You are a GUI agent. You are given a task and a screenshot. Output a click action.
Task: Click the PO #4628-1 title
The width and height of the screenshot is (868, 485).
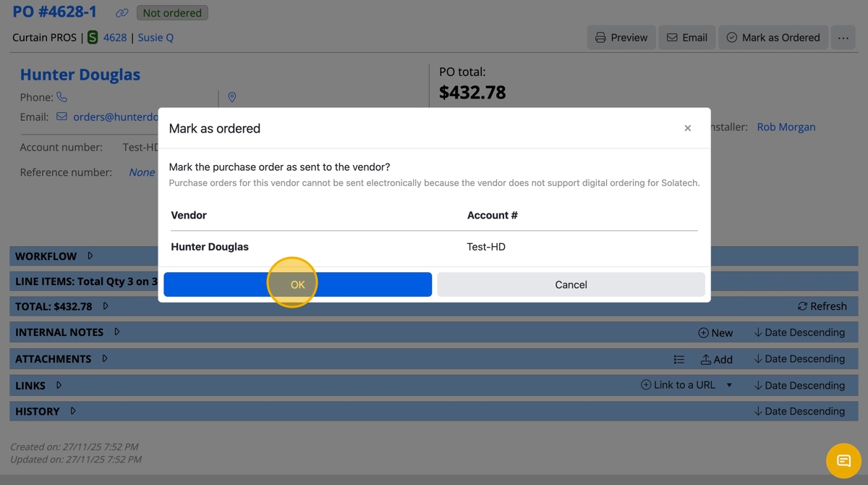point(55,12)
